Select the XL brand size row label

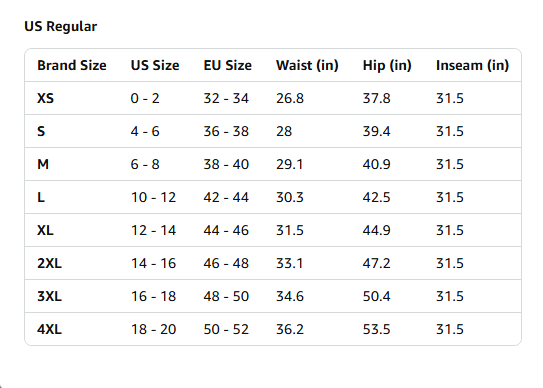(45, 230)
